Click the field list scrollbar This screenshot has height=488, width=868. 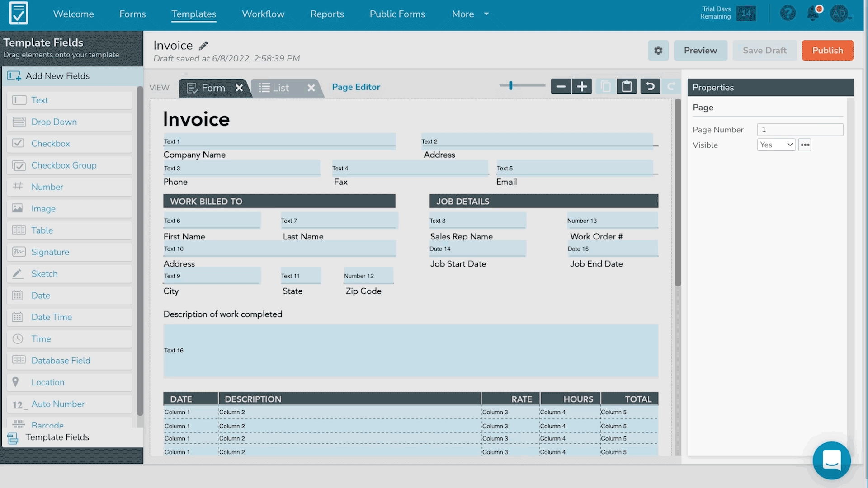click(140, 251)
